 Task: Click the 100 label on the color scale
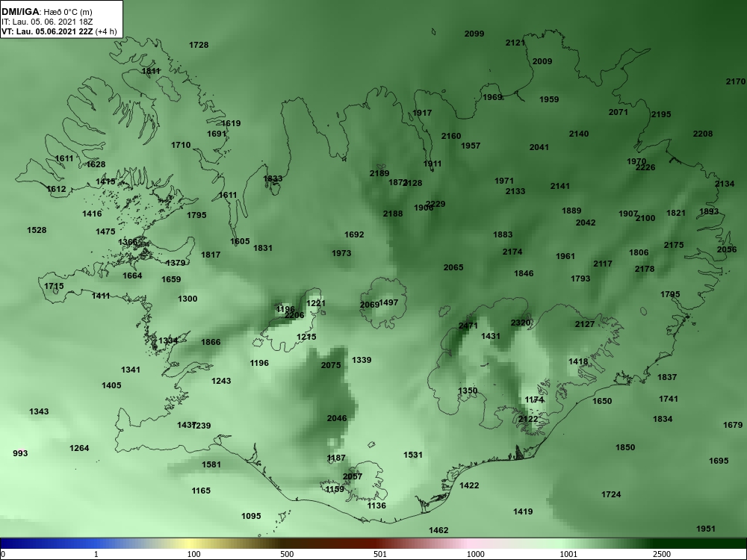(x=193, y=554)
